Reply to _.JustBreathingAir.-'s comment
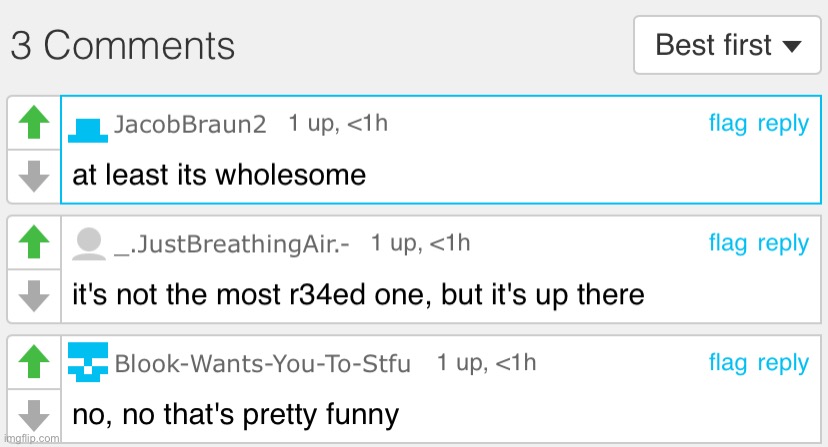The height and width of the screenshot is (447, 828). pyautogui.click(x=783, y=245)
